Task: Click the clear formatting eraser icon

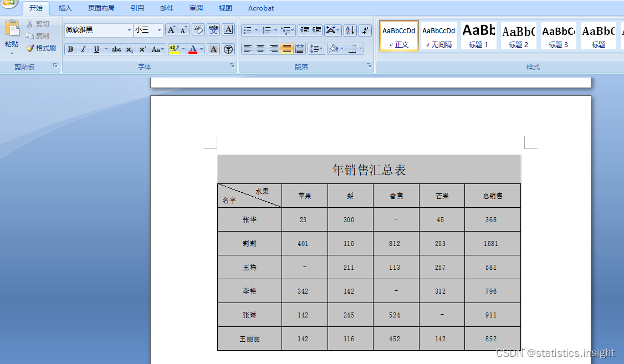Action: tap(198, 30)
